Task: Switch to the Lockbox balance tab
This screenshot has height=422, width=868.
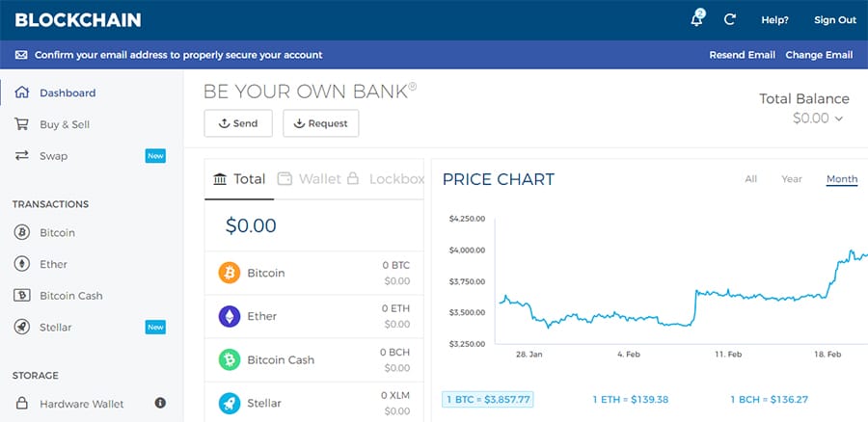Action: [385, 179]
